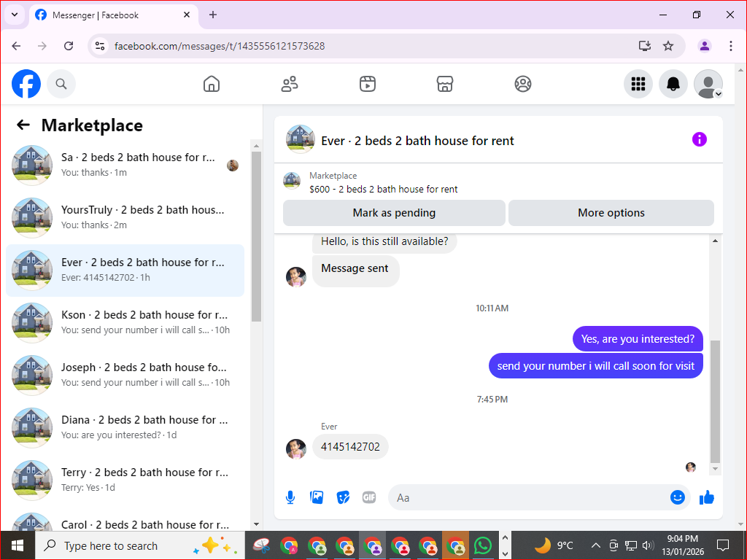Screen dimensions: 747x560
Task: Reload the page
Action: [69, 46]
